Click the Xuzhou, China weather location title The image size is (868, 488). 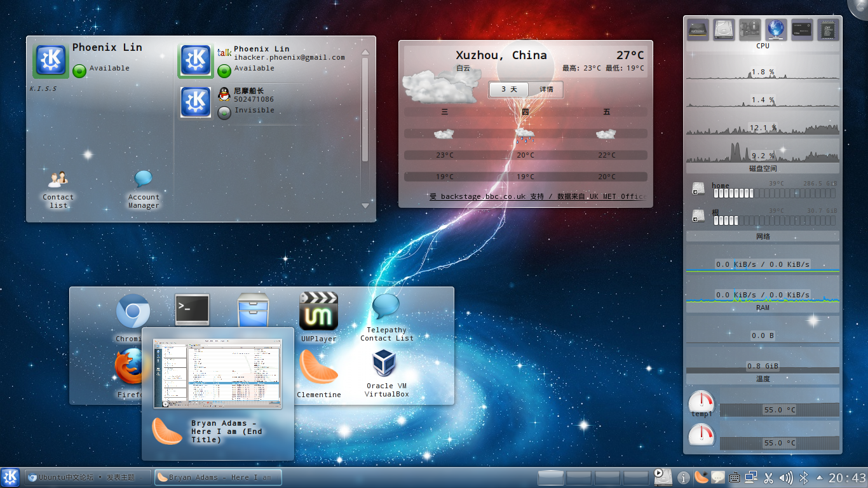coord(501,55)
